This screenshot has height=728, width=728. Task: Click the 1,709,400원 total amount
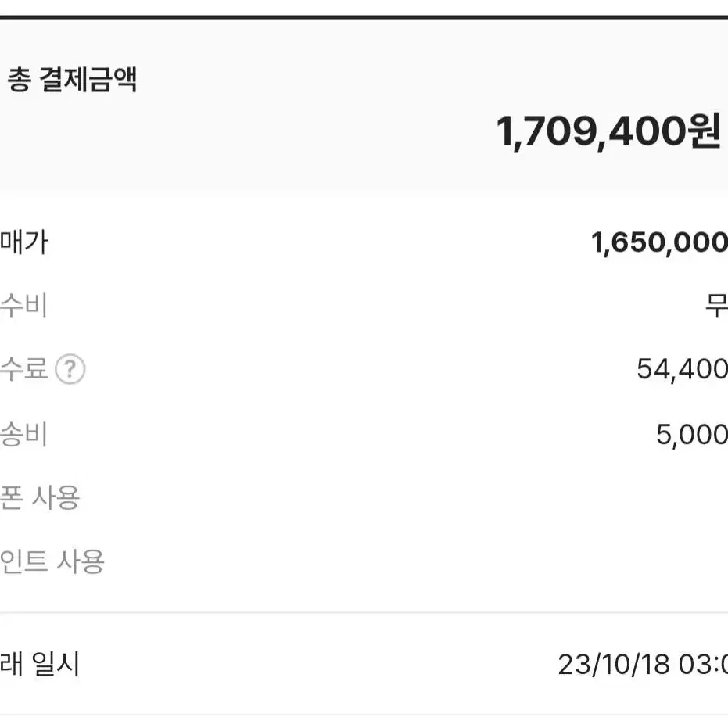pos(608,132)
